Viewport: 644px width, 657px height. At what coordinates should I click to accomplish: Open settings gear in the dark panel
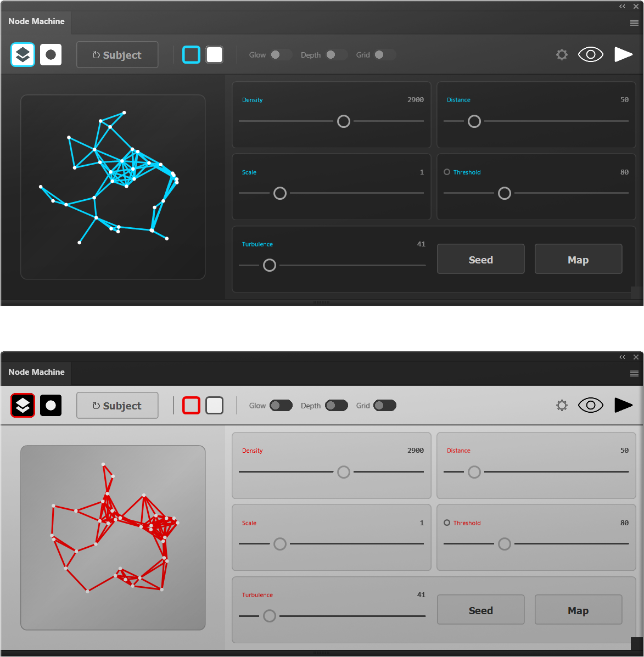561,55
